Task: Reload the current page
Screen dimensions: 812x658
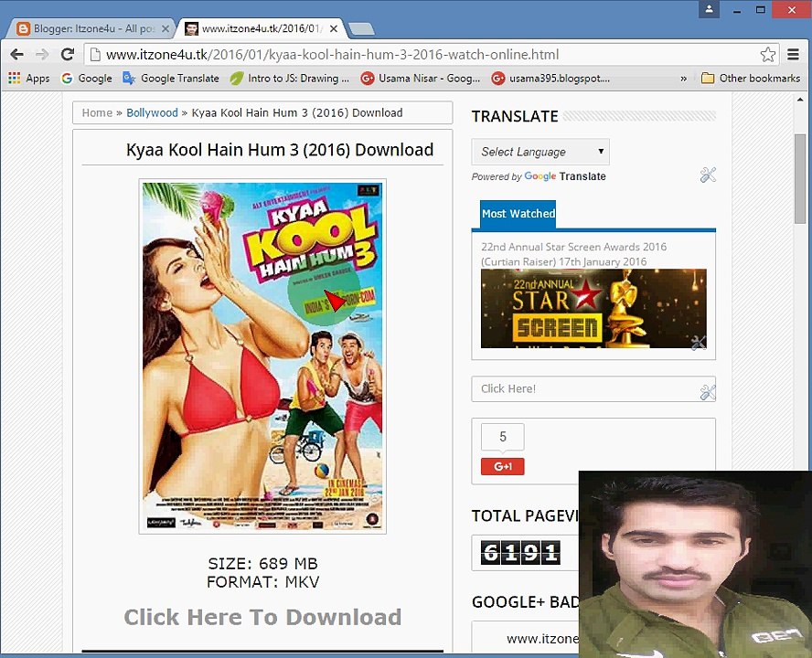Action: [x=68, y=54]
